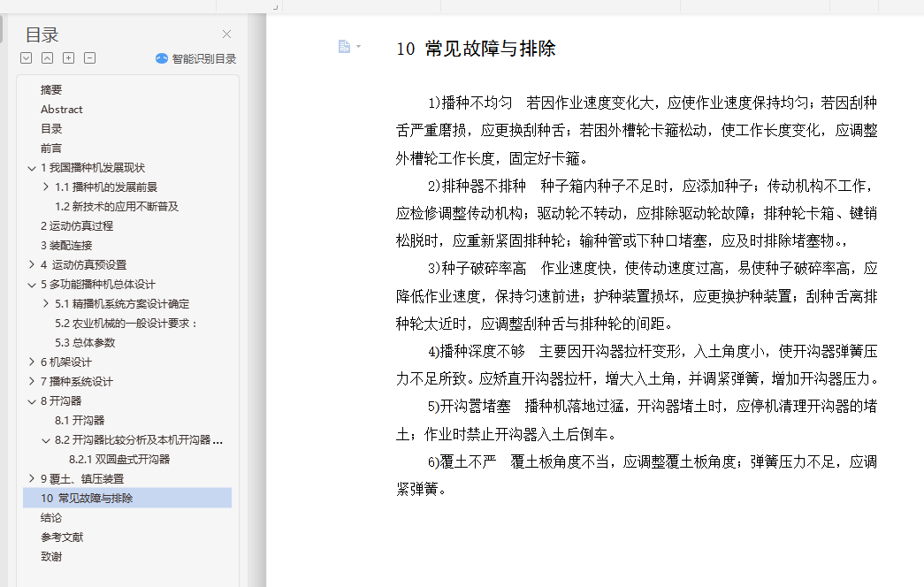Open the dropdown arrow next to page icon
This screenshot has height=587, width=924.
point(358,47)
